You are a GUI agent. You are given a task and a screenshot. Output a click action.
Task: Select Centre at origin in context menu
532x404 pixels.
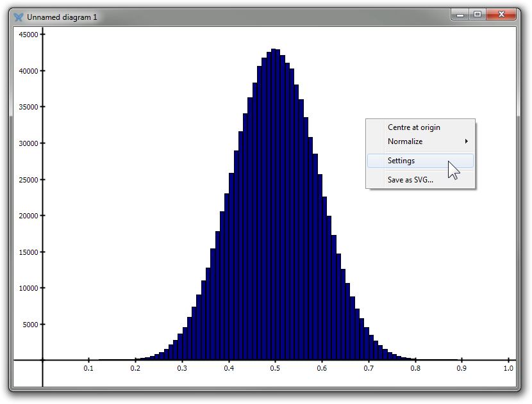point(413,127)
